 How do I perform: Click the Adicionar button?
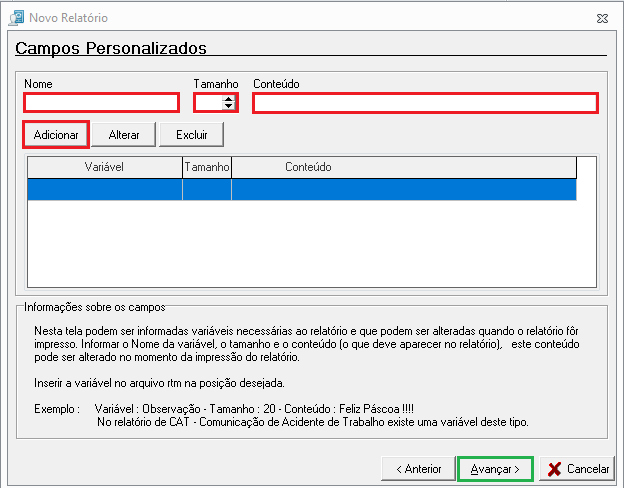coord(56,135)
